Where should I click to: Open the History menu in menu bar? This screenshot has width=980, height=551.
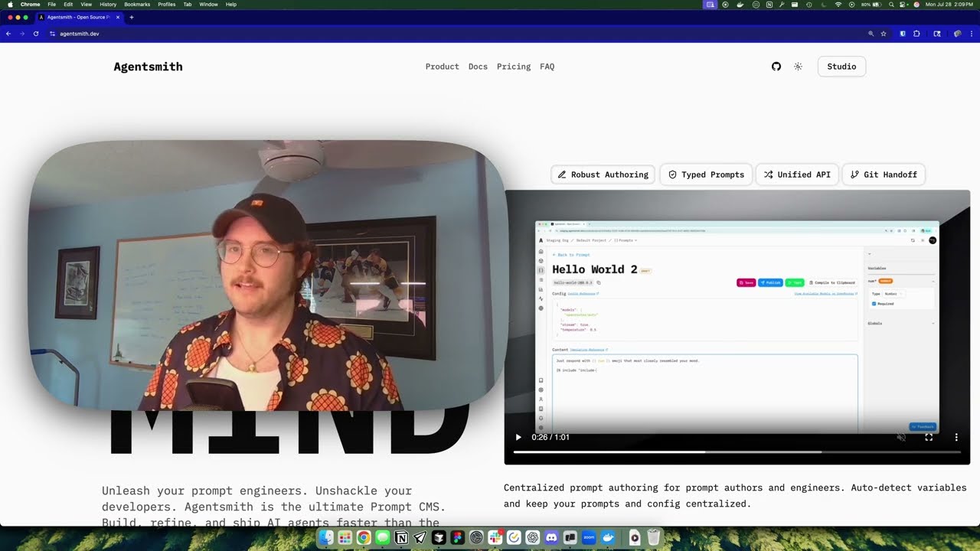pyautogui.click(x=108, y=5)
